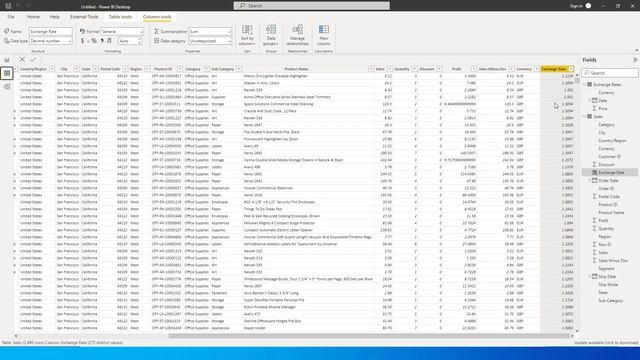The width and height of the screenshot is (640, 360).
Task: Select Sub-Category field in Fields
Action: 610,300
